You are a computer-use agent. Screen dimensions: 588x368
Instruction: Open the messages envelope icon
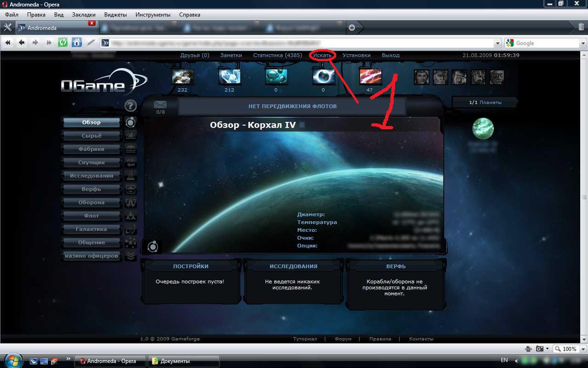(160, 104)
